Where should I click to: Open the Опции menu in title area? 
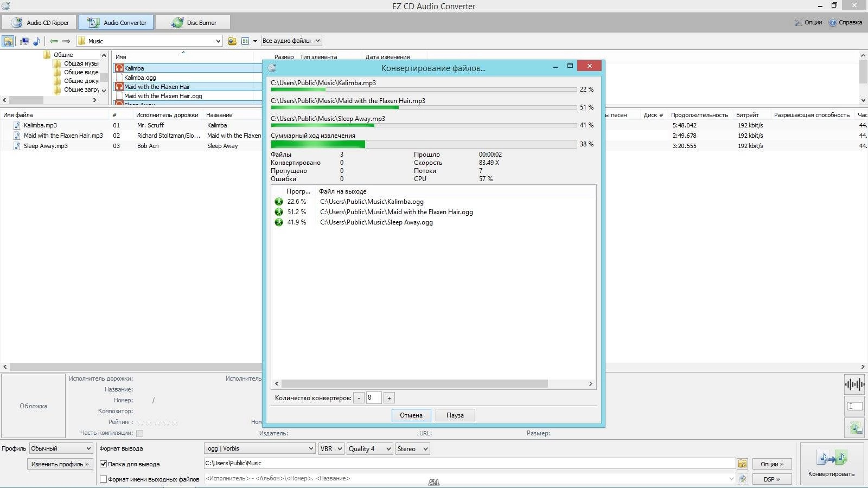808,22
